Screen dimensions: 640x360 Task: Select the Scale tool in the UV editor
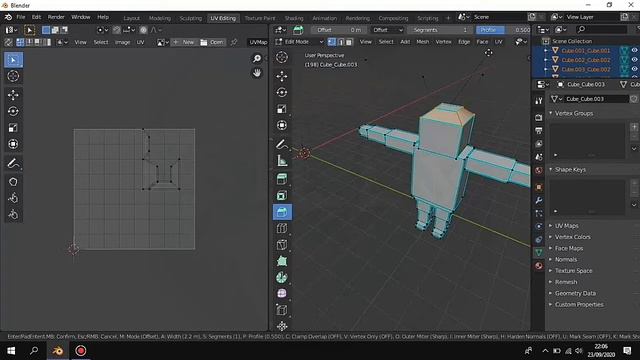13,128
